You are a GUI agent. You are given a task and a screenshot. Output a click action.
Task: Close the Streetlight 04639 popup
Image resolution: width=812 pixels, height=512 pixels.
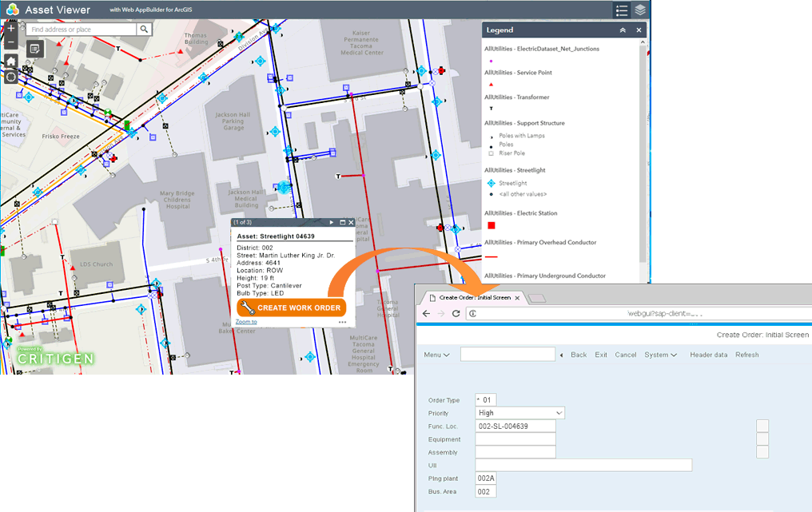click(351, 222)
